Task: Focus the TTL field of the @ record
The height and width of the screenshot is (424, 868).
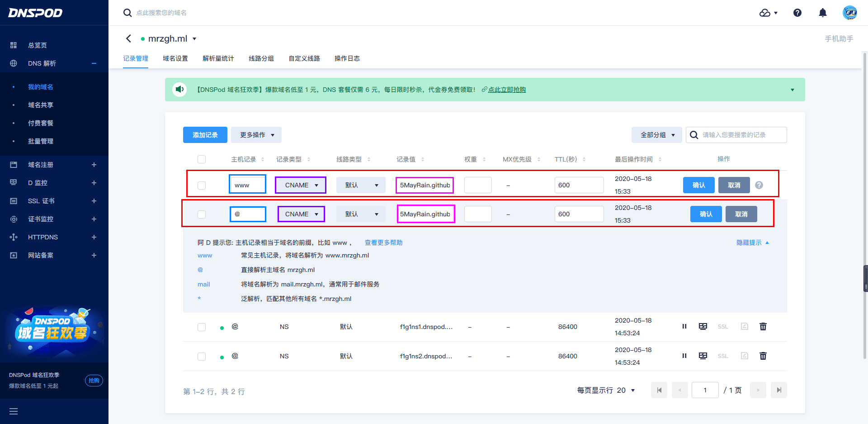Action: click(x=579, y=214)
